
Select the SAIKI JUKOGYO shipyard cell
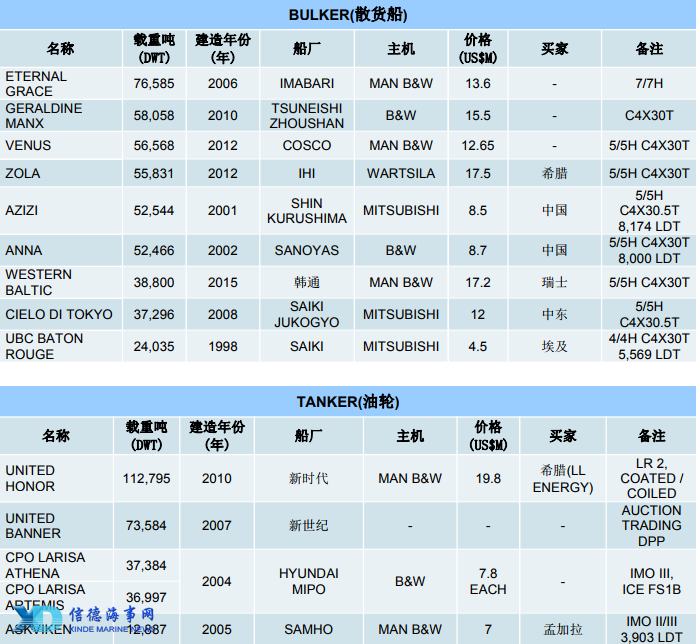click(x=307, y=314)
